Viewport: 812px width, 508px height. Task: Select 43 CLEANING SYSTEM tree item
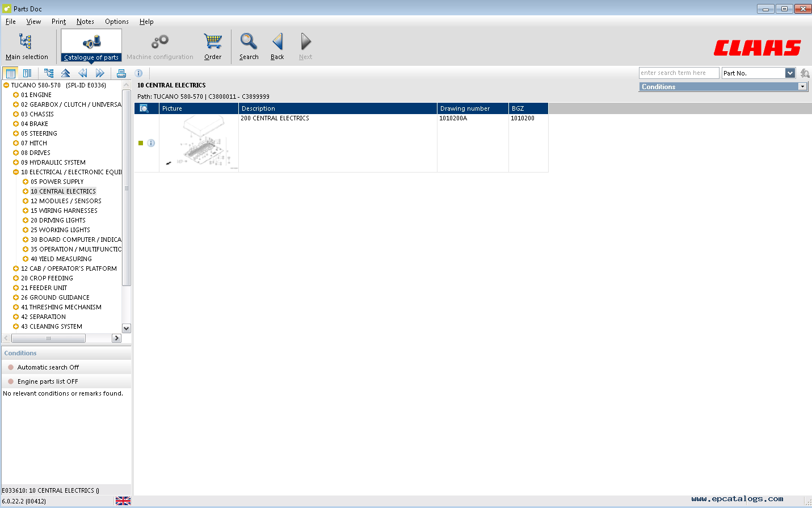(52, 326)
